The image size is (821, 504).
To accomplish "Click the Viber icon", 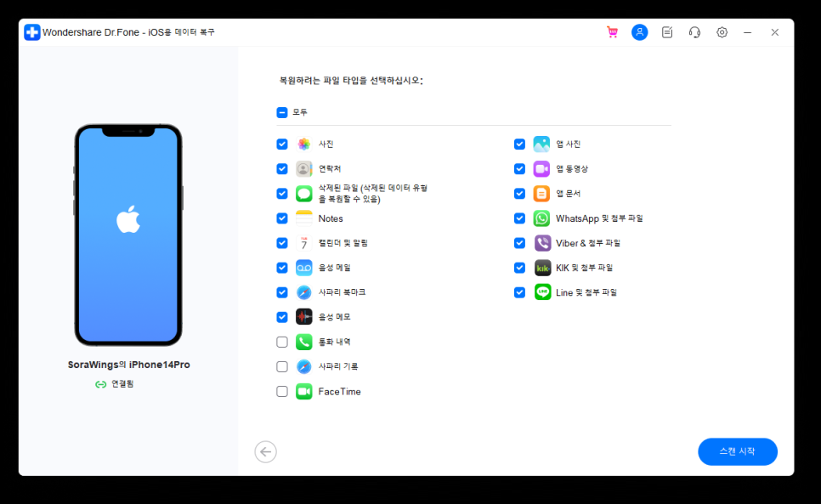I will pyautogui.click(x=542, y=243).
